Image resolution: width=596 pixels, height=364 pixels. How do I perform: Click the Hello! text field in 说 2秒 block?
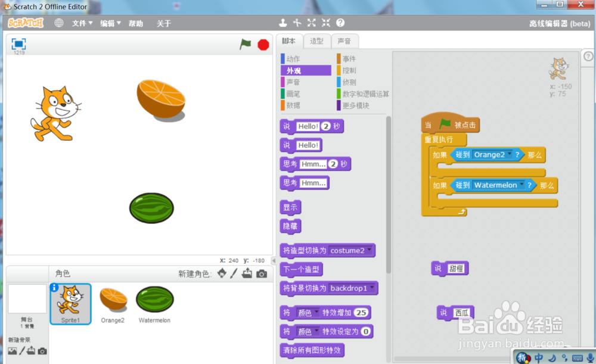308,126
